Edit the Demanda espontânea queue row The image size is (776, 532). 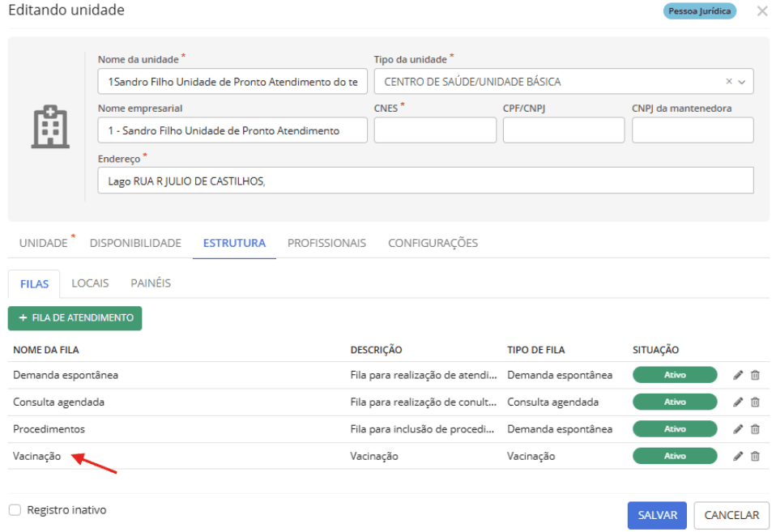pos(737,375)
